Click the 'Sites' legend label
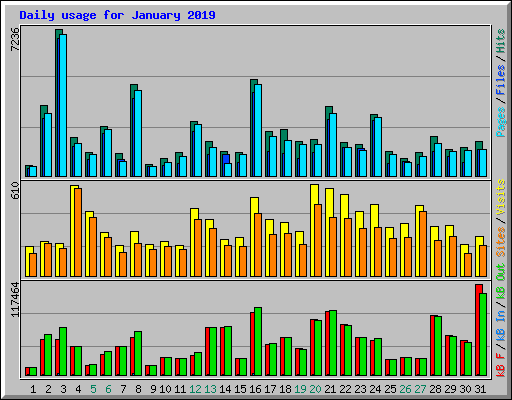The height and width of the screenshot is (400, 512). point(501,242)
